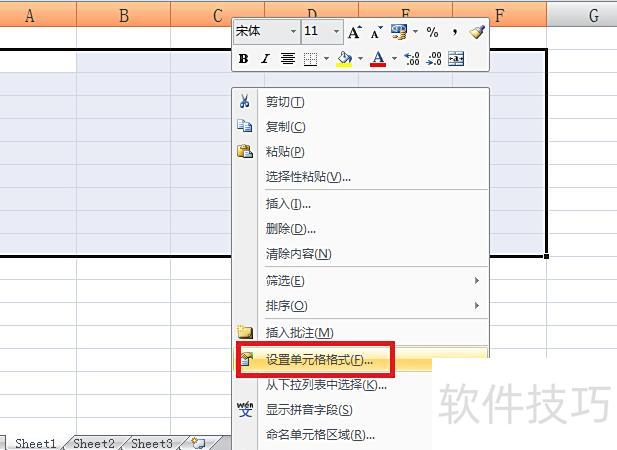
Task: Apply borders with the border icon
Action: point(310,59)
